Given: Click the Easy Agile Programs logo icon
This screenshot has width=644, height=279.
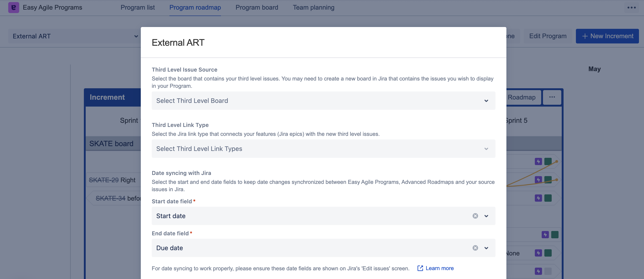Looking at the screenshot, I should coord(13,8).
